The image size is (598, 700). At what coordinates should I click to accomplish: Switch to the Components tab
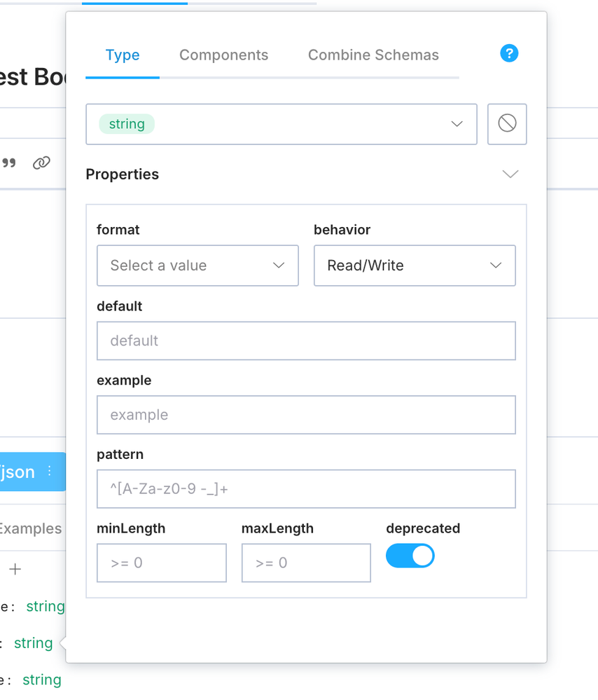pos(223,55)
